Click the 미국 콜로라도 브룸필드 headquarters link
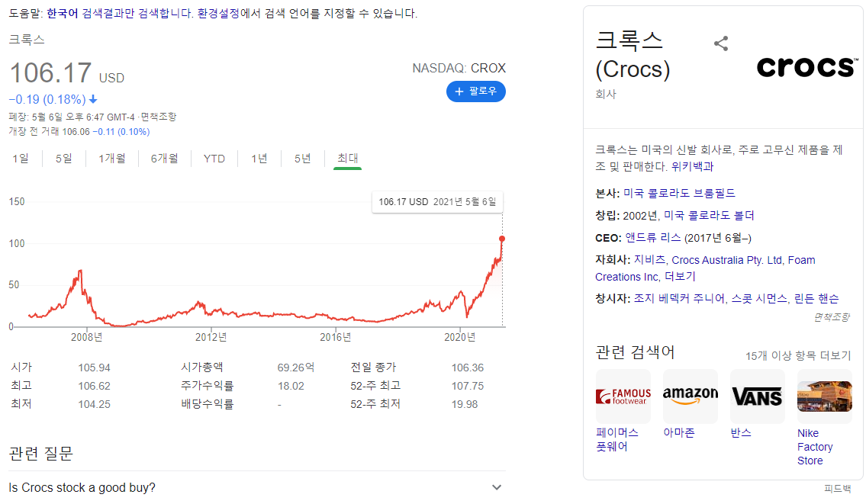Viewport: 866px width, 504px height. click(x=679, y=193)
